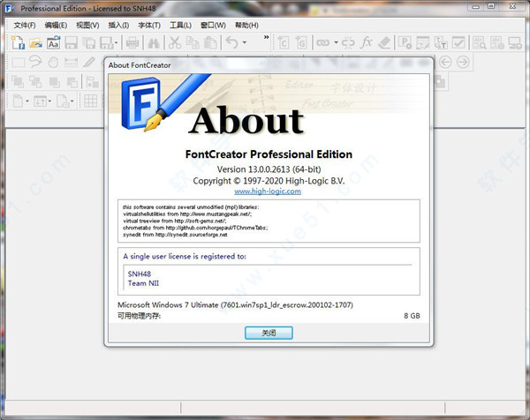
Task: Click the Open Installed Font (Aa) icon
Action: pos(53,43)
